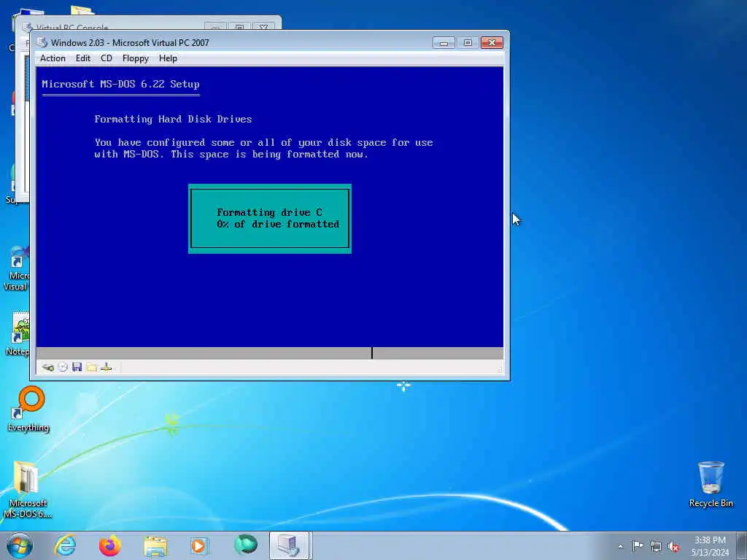Close the Windows 2.03 Virtual PC window
This screenshot has height=560, width=747.
click(x=492, y=43)
